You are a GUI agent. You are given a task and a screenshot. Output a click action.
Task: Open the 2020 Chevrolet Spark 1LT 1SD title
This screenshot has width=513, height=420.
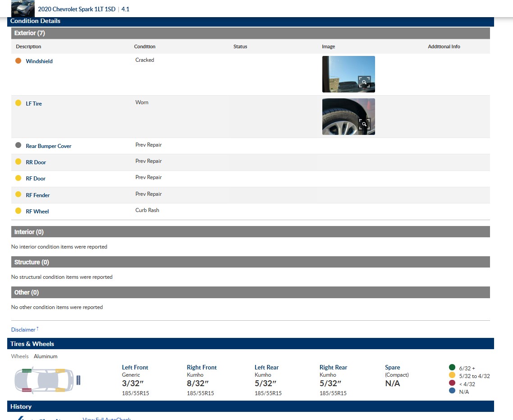[x=77, y=9]
